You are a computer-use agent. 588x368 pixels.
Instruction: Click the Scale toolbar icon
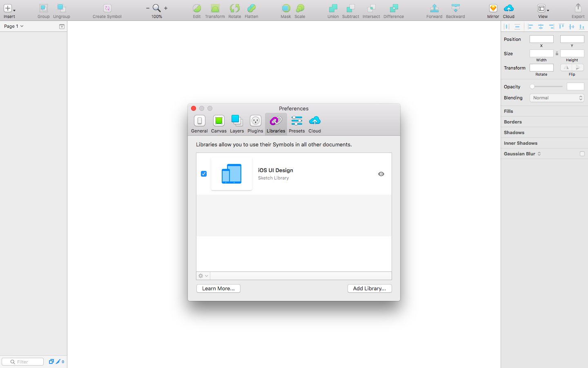point(300,8)
